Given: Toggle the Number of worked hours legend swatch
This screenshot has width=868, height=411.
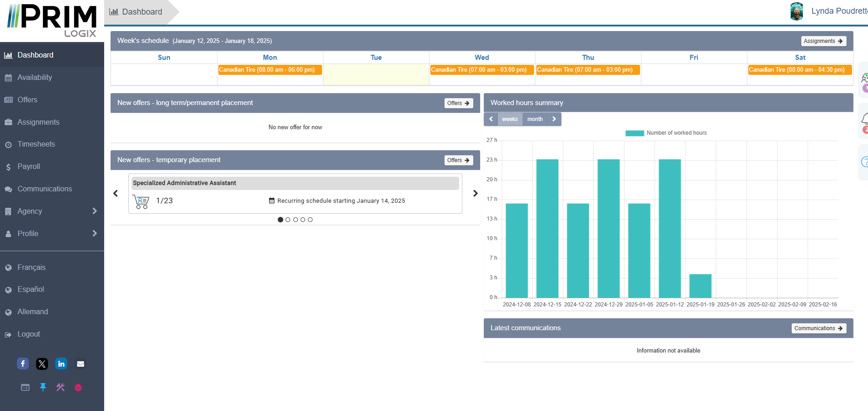Looking at the screenshot, I should [x=635, y=133].
